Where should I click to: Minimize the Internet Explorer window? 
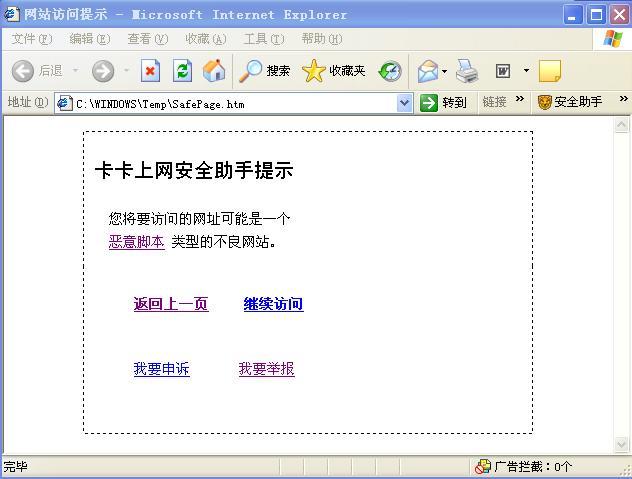(573, 15)
